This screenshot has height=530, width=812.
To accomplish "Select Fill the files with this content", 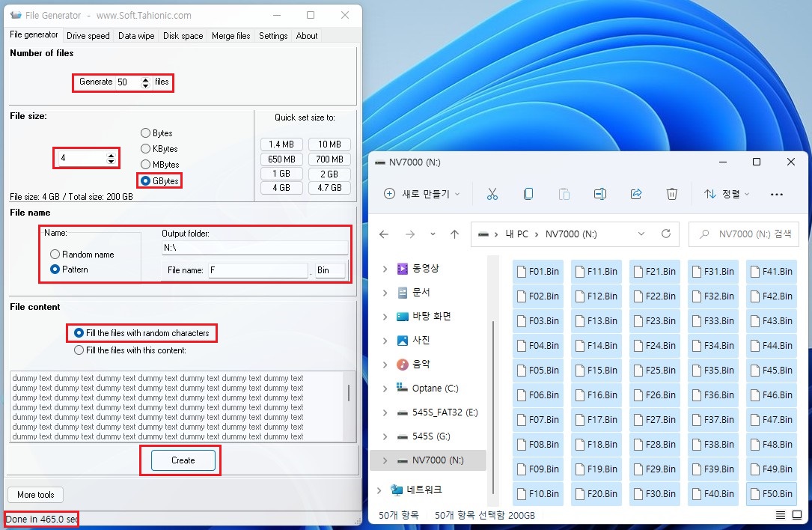I will pos(130,350).
